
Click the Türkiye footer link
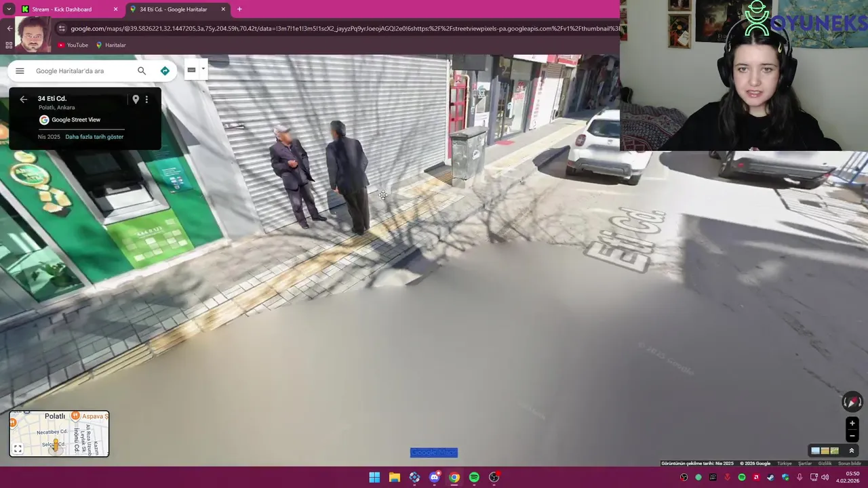click(x=785, y=464)
